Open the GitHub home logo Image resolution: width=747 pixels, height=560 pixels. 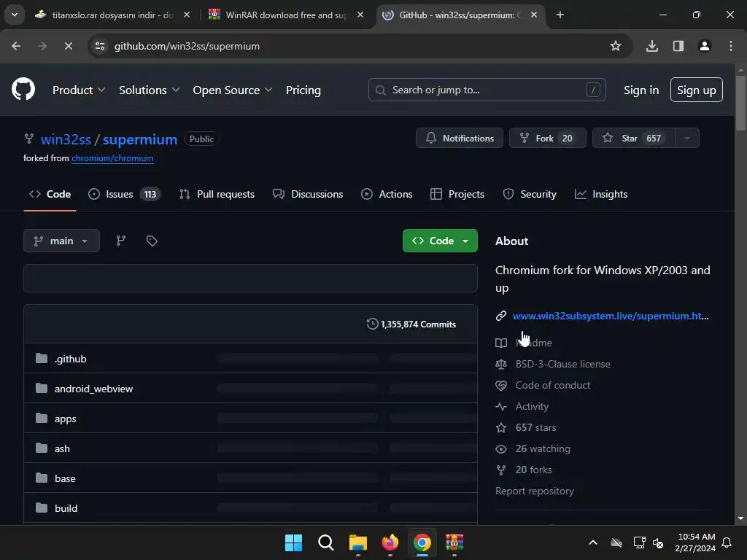[x=23, y=89]
